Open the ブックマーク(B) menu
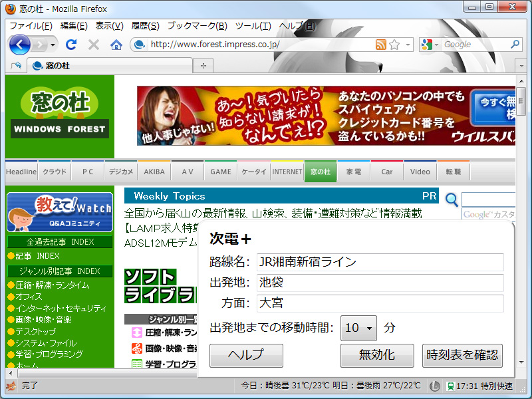Screen dimensions: 532x399 tap(197, 26)
